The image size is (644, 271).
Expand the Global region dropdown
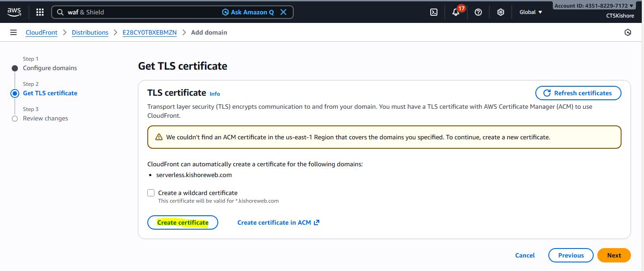[531, 12]
